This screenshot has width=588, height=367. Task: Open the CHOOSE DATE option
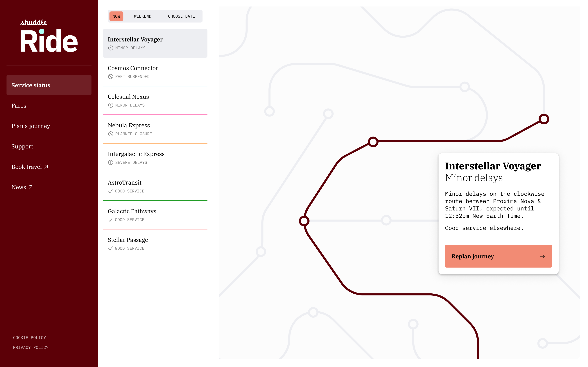click(x=181, y=16)
